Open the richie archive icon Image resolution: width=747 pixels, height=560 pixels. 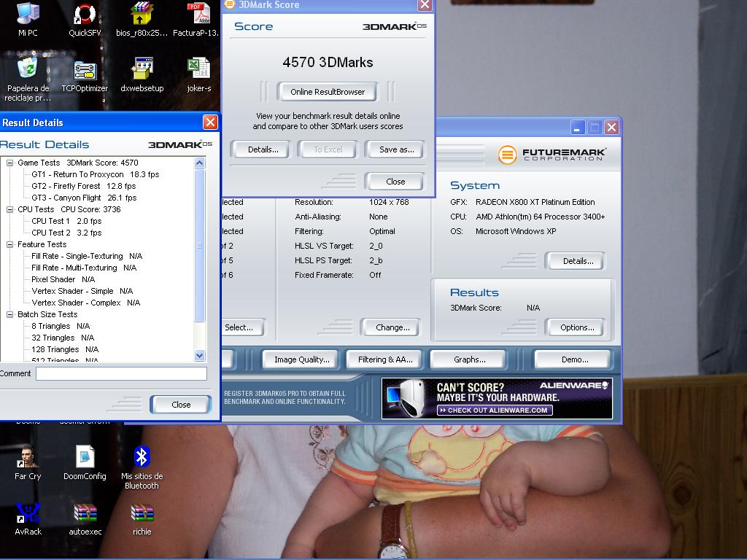[x=142, y=513]
